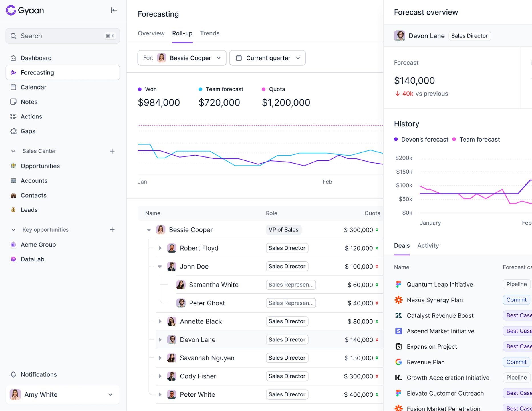Open Dashboard via its home icon
This screenshot has width=532, height=411.
click(13, 58)
